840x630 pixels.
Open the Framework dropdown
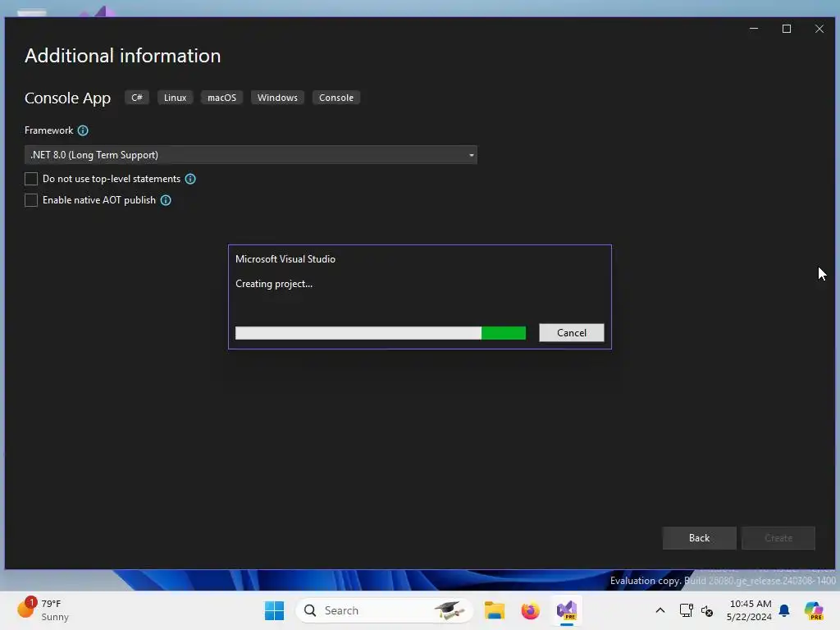point(251,155)
